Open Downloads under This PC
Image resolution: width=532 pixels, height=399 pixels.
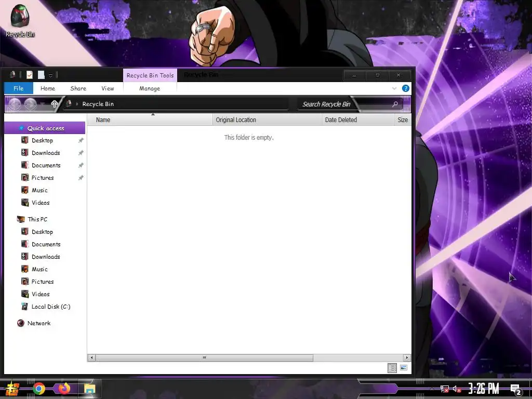tap(46, 257)
